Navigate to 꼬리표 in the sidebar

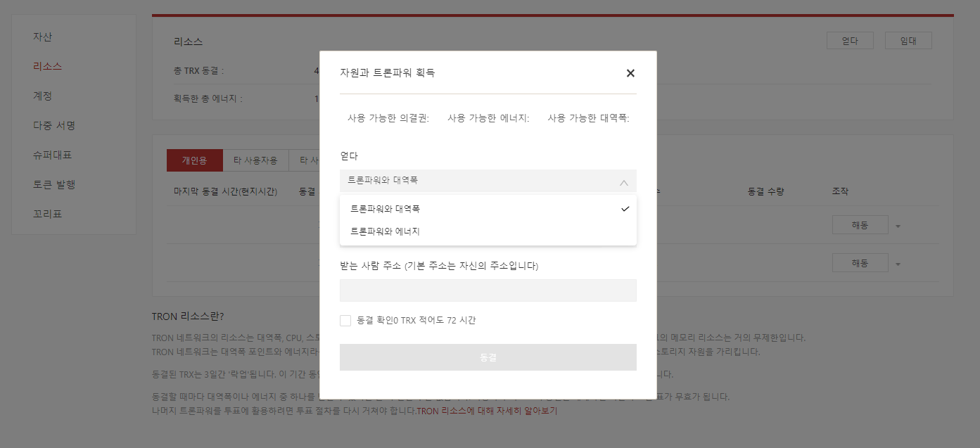tap(48, 214)
